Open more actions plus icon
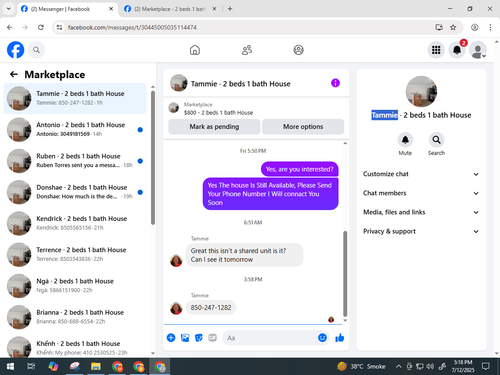Screen dimensions: 500x375 click(x=171, y=338)
